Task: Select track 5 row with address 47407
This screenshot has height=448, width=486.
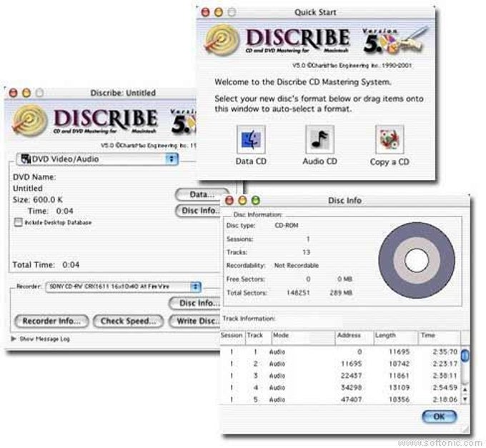Action: click(x=340, y=399)
